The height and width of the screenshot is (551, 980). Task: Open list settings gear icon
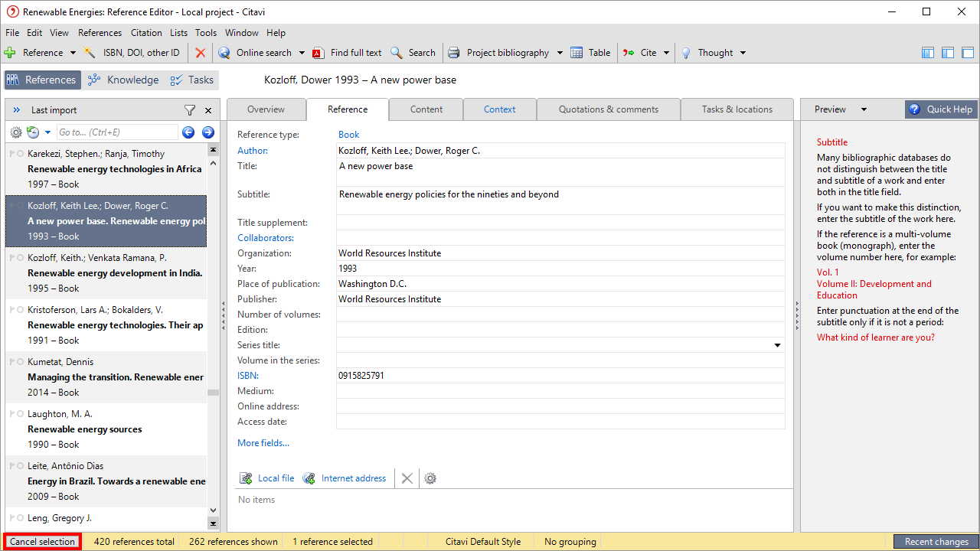pos(16,132)
